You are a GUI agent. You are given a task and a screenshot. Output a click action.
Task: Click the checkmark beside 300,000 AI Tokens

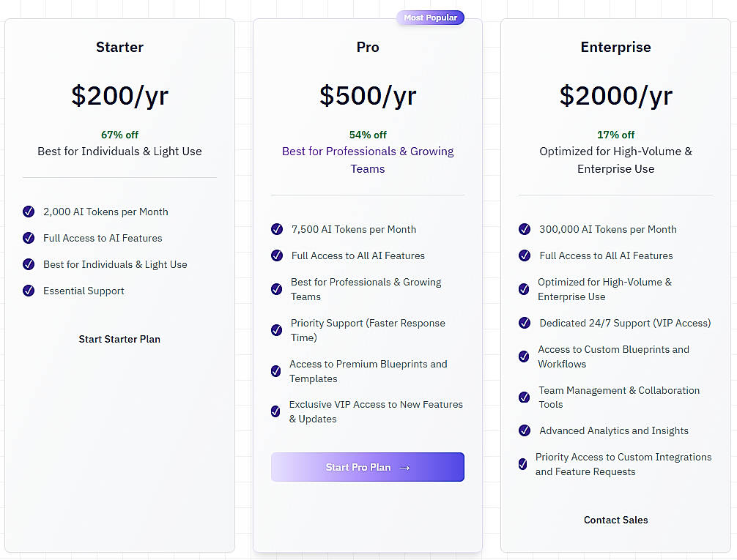point(525,229)
